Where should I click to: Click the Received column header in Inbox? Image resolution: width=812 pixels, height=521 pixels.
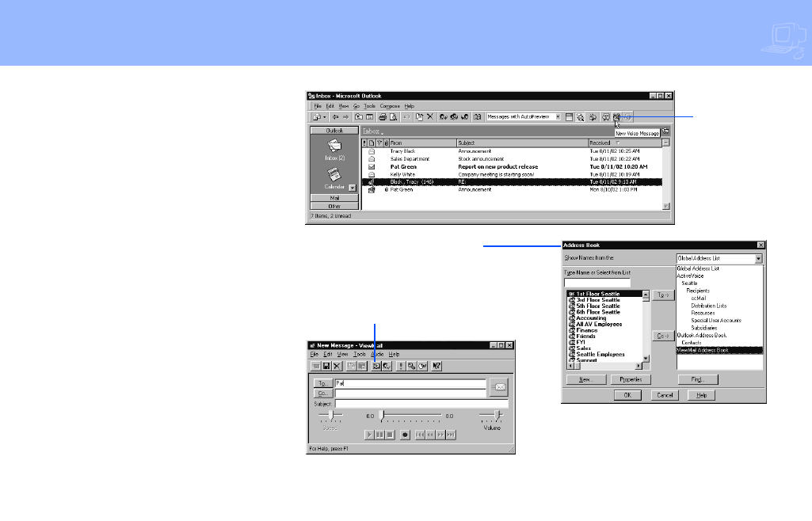624,143
